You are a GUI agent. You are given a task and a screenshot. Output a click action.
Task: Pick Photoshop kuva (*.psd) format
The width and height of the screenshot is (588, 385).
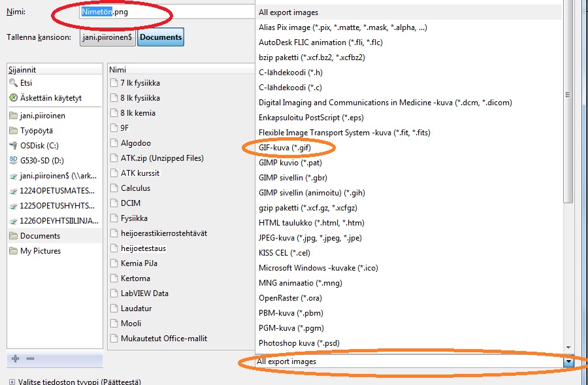[297, 343]
